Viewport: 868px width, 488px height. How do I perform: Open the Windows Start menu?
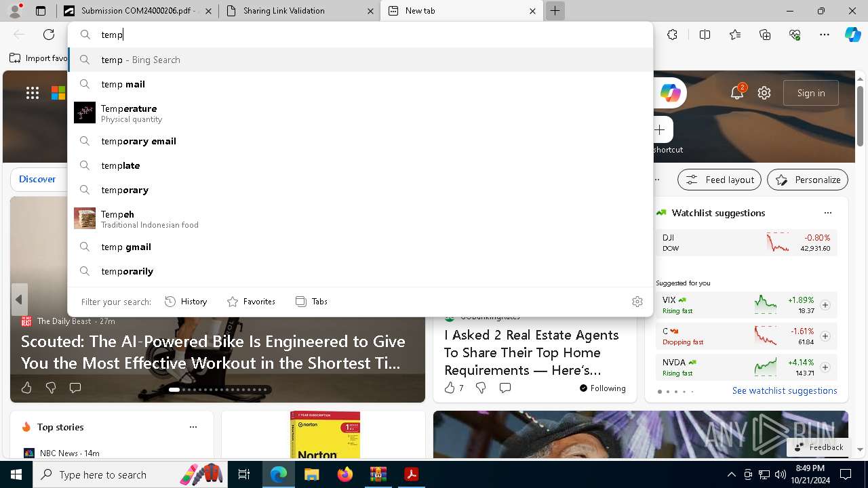click(16, 474)
